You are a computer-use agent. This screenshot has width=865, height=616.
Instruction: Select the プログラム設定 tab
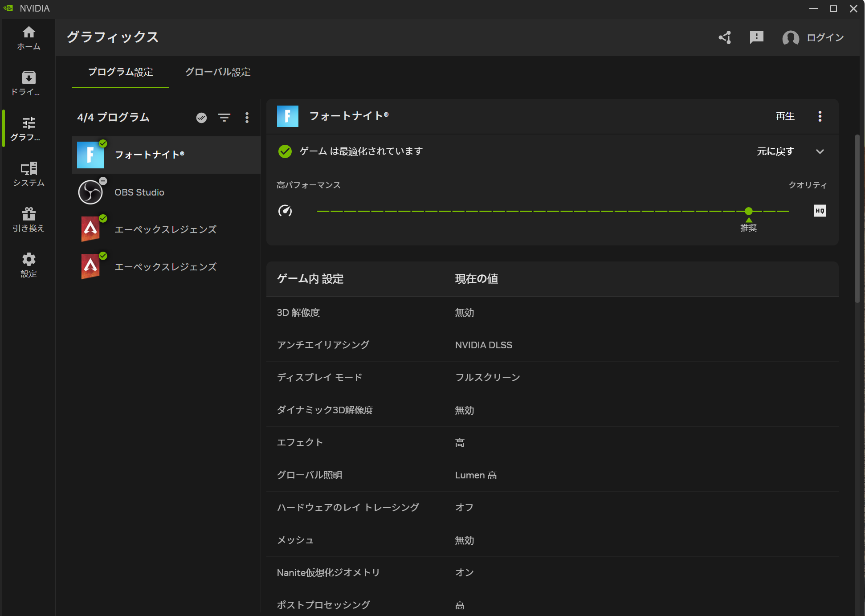pyautogui.click(x=120, y=72)
